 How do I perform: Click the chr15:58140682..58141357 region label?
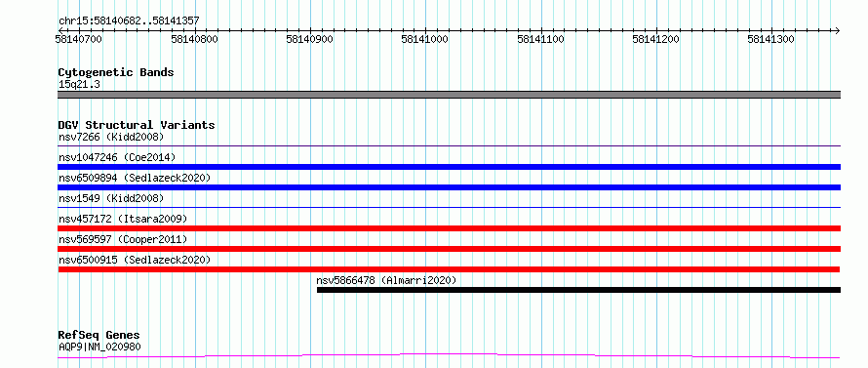coord(129,21)
